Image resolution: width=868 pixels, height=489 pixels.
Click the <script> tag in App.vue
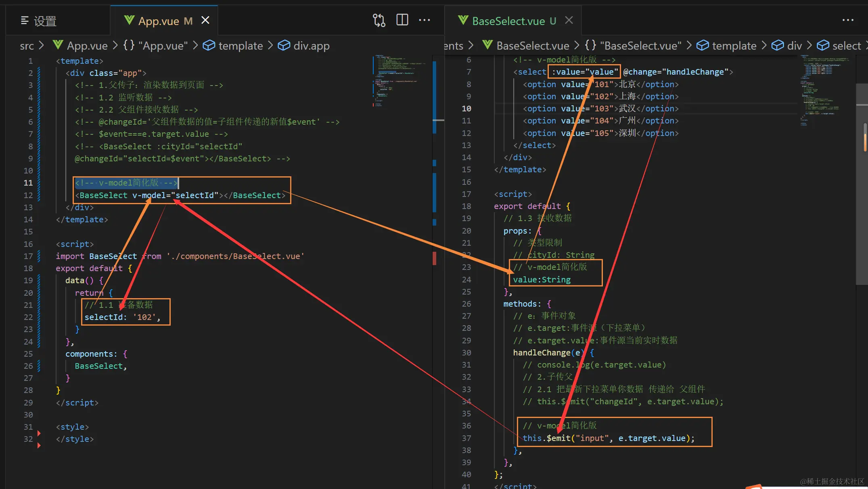pos(75,245)
